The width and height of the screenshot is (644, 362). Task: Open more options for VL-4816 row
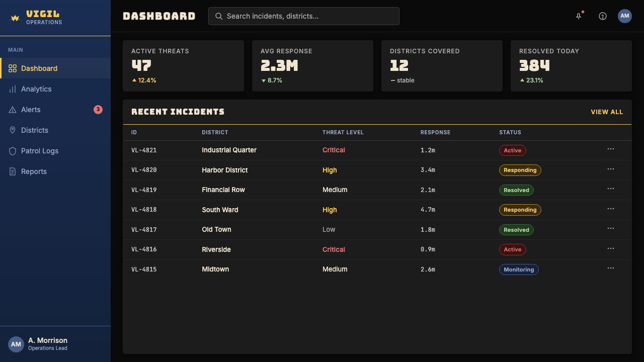[x=611, y=249]
